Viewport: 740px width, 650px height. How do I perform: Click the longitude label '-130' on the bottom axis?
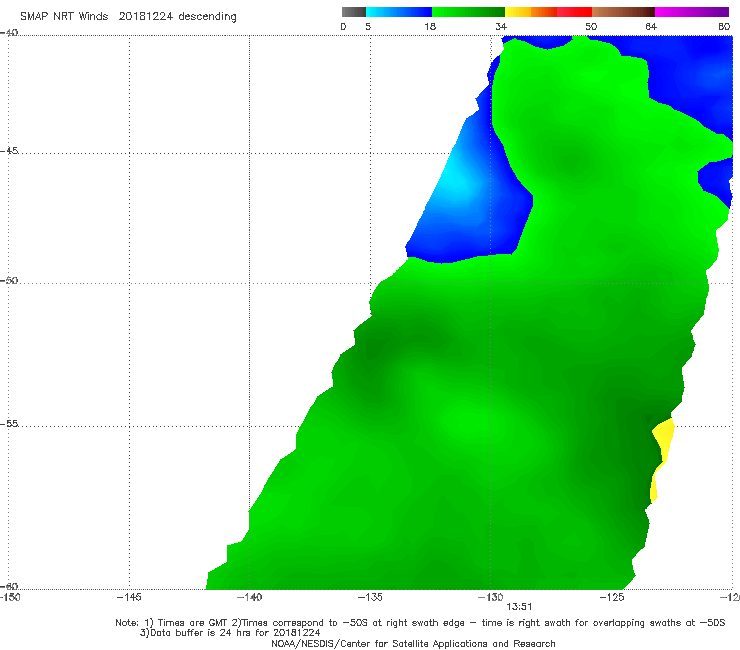[x=490, y=597]
